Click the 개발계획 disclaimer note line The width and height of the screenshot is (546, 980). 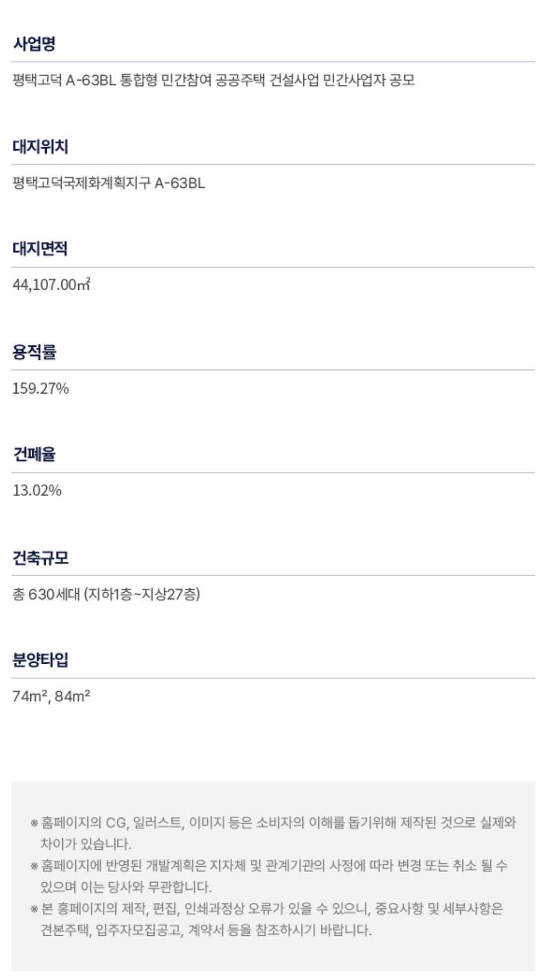pos(269,866)
